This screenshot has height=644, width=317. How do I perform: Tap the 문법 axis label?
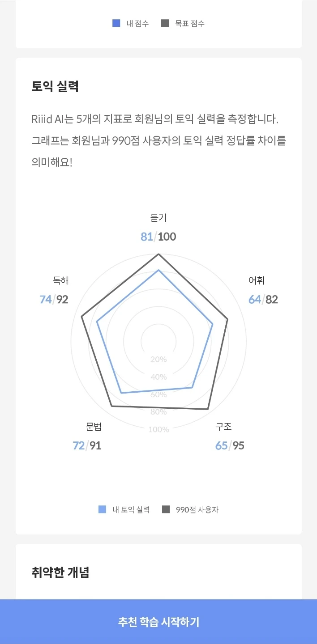coord(94,427)
